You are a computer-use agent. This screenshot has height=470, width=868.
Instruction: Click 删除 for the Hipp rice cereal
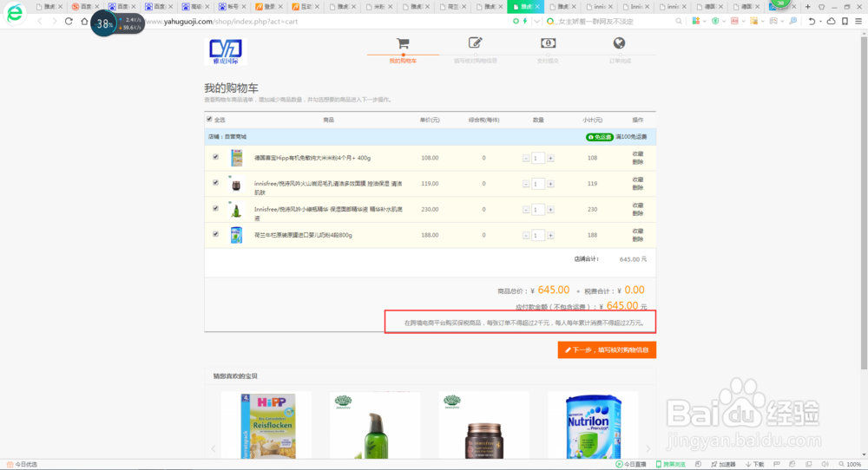coord(638,162)
